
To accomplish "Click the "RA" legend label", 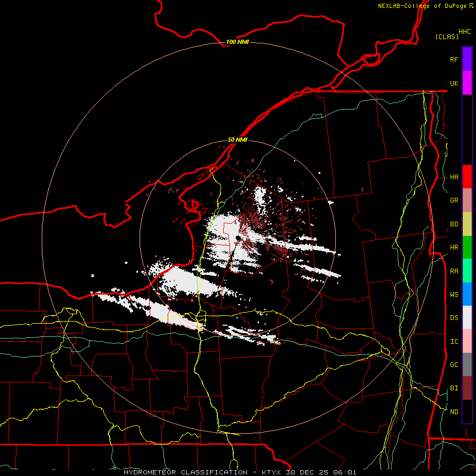I will pos(454,271).
